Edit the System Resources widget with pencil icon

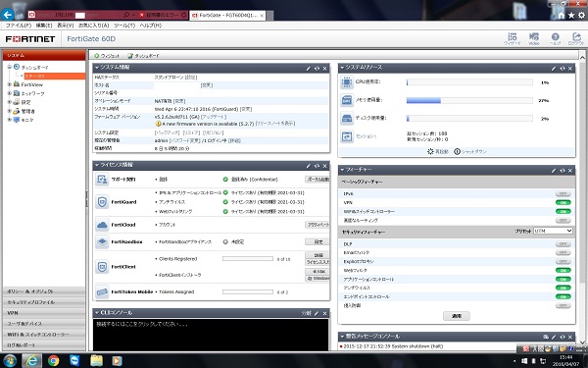[554, 69]
